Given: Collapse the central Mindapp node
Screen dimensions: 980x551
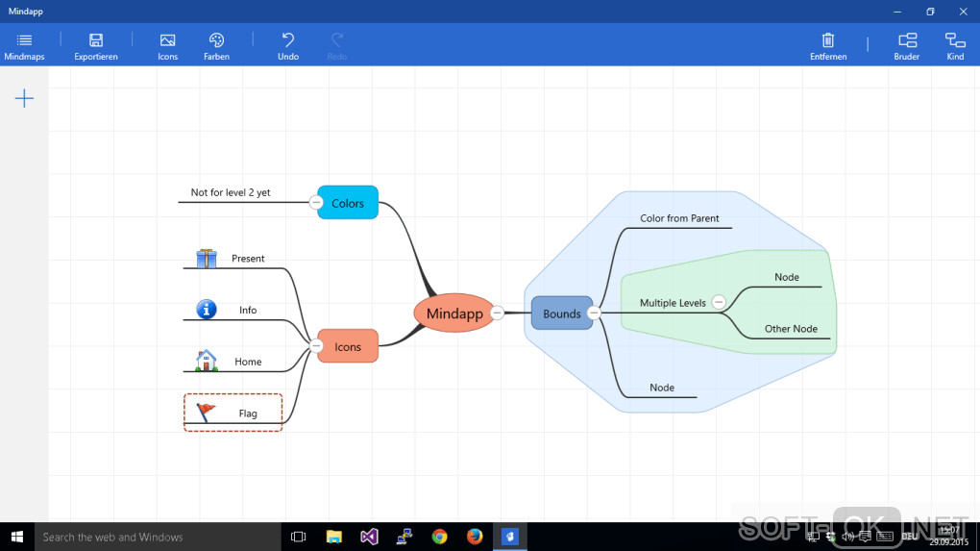Looking at the screenshot, I should point(497,313).
